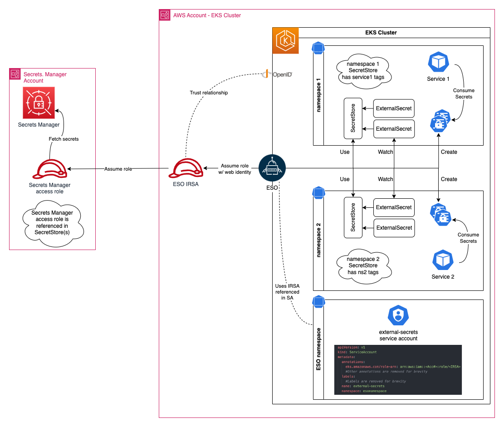Screen dimensions: 504x427
Task: Select the ESO namespace cube icon
Action: click(x=318, y=302)
